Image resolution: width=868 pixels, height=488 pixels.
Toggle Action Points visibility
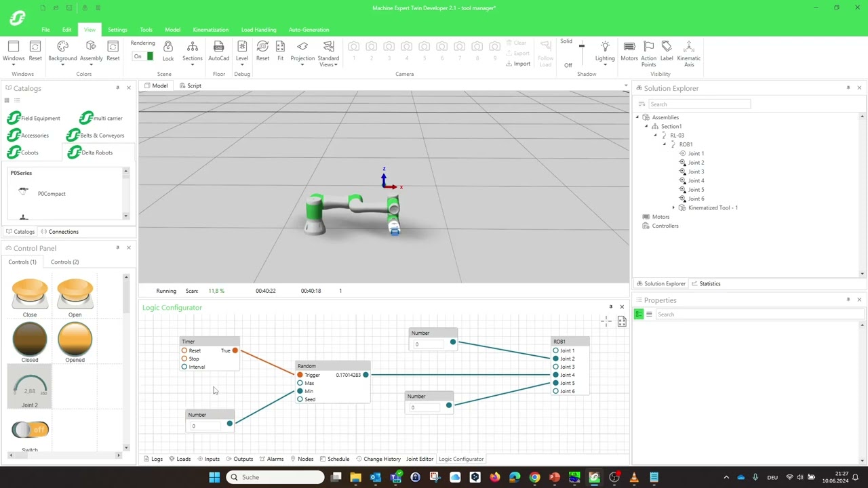[649, 53]
